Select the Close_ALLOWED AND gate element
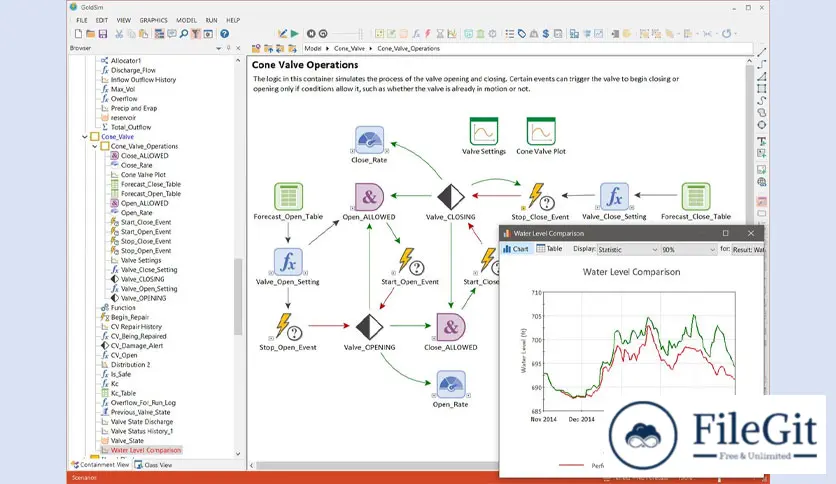The height and width of the screenshot is (484, 836). 451,327
